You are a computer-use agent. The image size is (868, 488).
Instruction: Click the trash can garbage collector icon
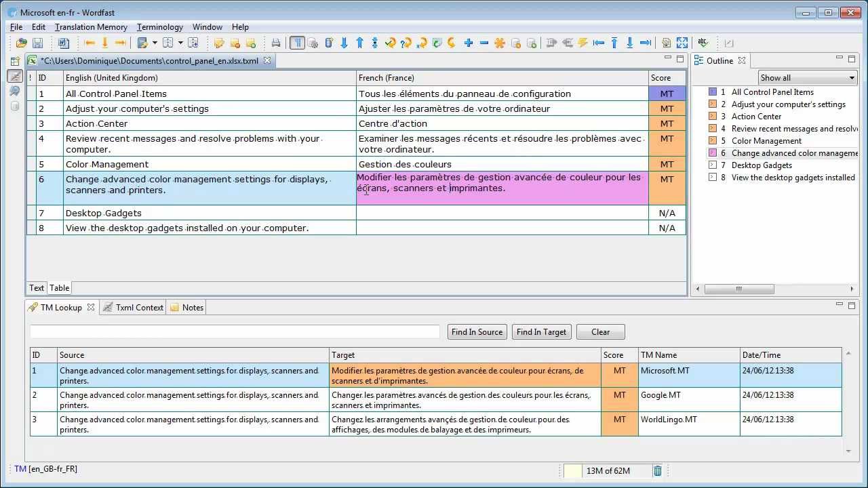tap(657, 471)
